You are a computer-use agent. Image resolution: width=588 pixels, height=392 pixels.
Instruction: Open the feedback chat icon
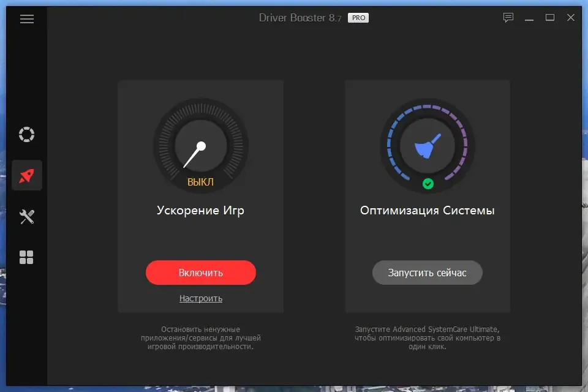508,18
